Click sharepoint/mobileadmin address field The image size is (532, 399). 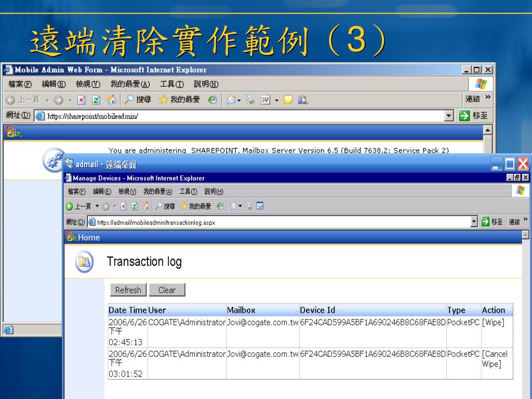click(x=239, y=116)
